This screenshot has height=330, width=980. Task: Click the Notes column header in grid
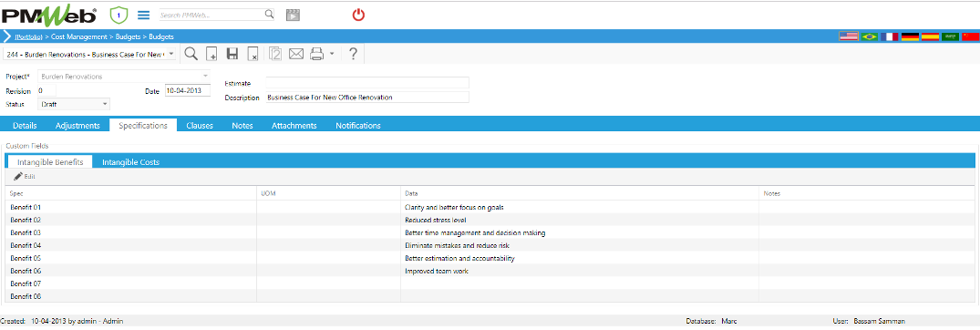[866, 193]
